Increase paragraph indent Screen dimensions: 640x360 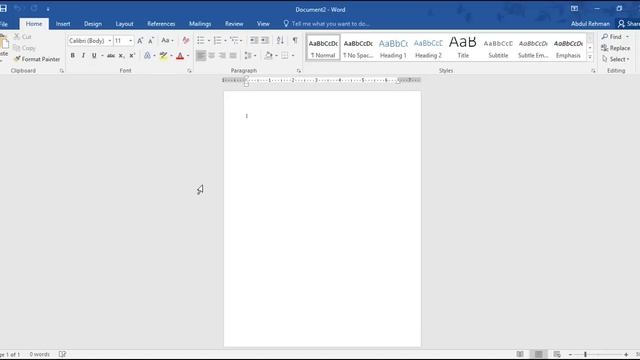point(265,40)
